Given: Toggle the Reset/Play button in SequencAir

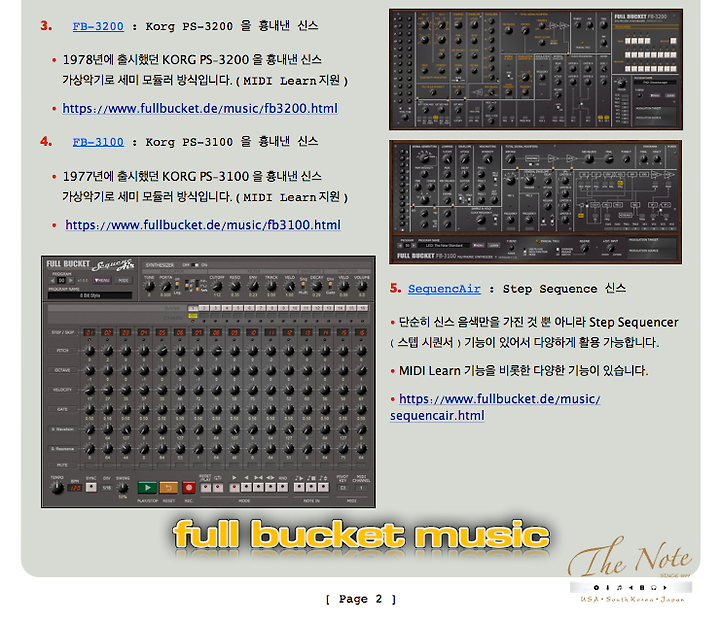Looking at the screenshot, I should tap(206, 488).
